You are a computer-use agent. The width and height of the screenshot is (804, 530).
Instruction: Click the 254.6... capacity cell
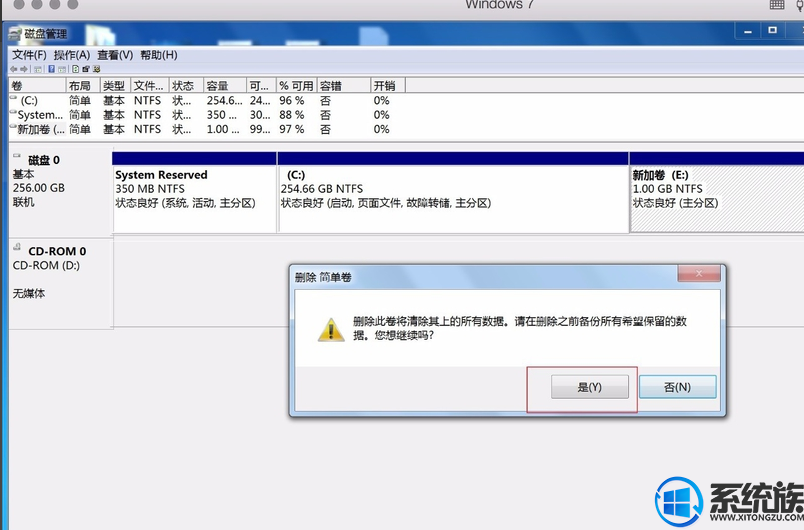pyautogui.click(x=225, y=100)
